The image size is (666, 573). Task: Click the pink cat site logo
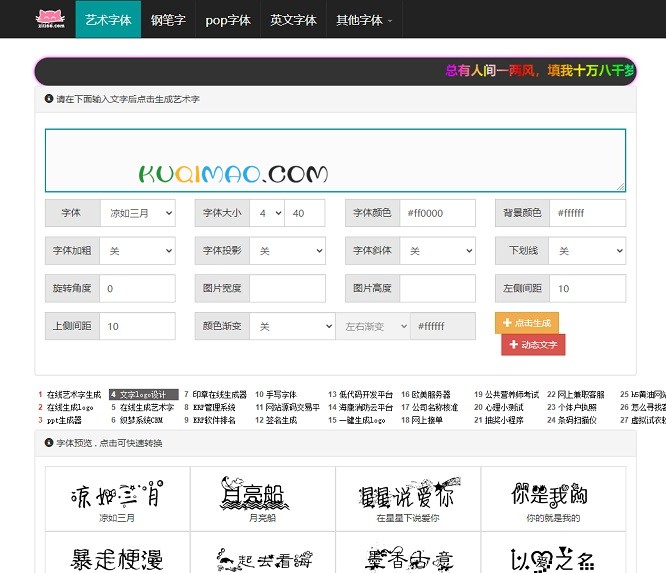[x=51, y=19]
